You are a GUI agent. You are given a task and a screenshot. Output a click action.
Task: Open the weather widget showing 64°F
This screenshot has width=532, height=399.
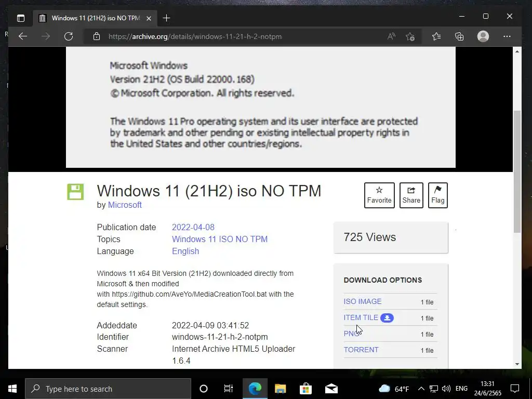[x=394, y=389]
